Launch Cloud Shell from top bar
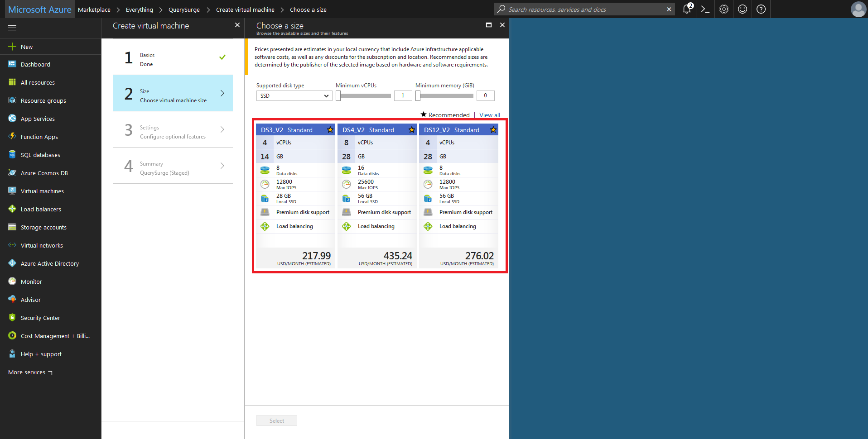Viewport: 868px width, 439px height. [x=705, y=9]
